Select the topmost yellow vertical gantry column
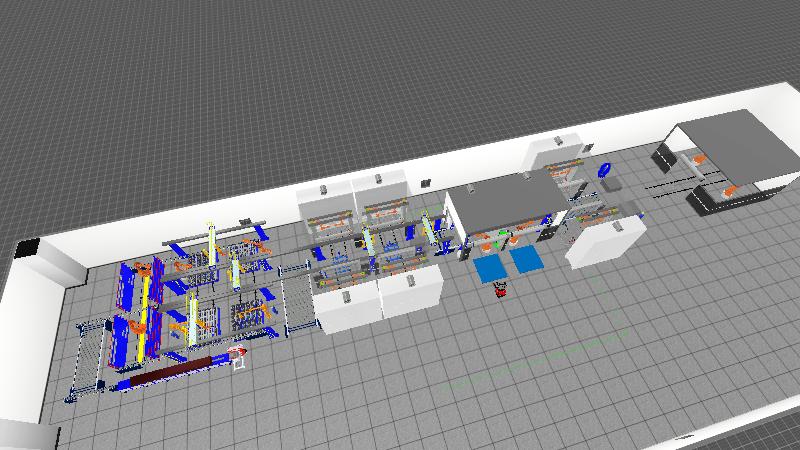This screenshot has height=450, width=800. click(x=211, y=240)
